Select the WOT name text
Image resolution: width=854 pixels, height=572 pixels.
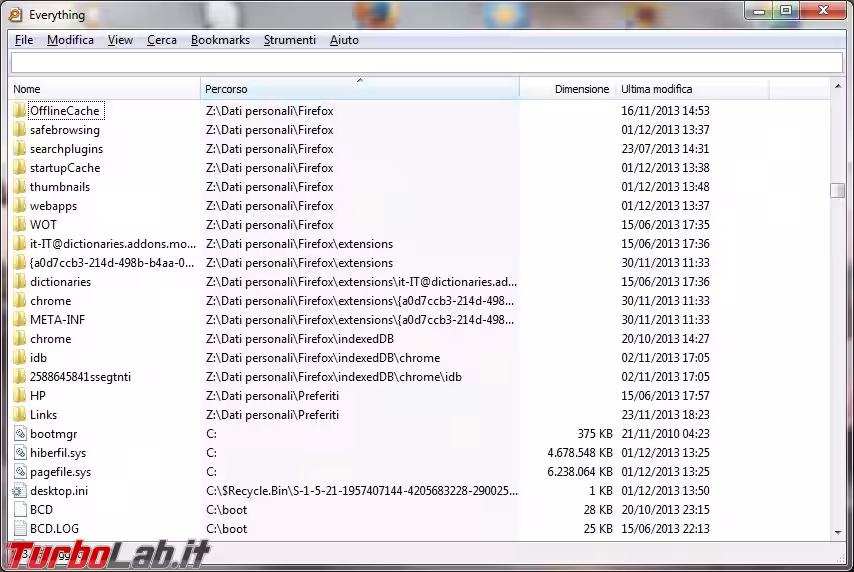pos(43,225)
